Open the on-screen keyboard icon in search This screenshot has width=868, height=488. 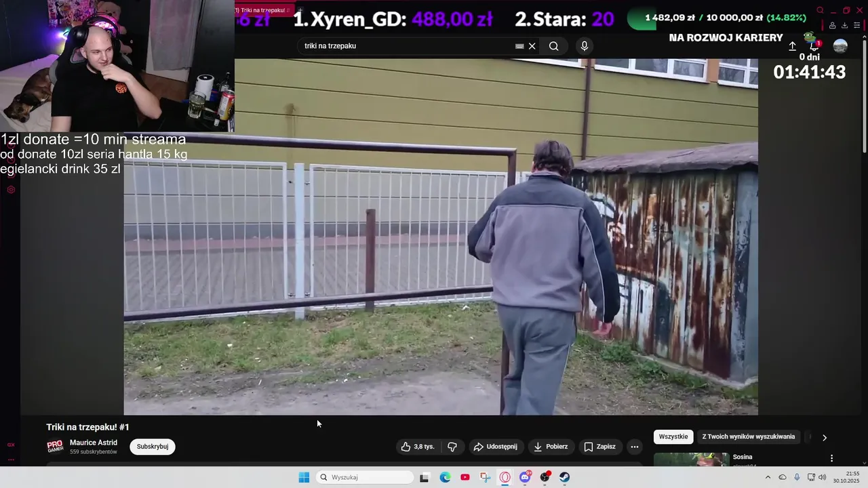519,46
